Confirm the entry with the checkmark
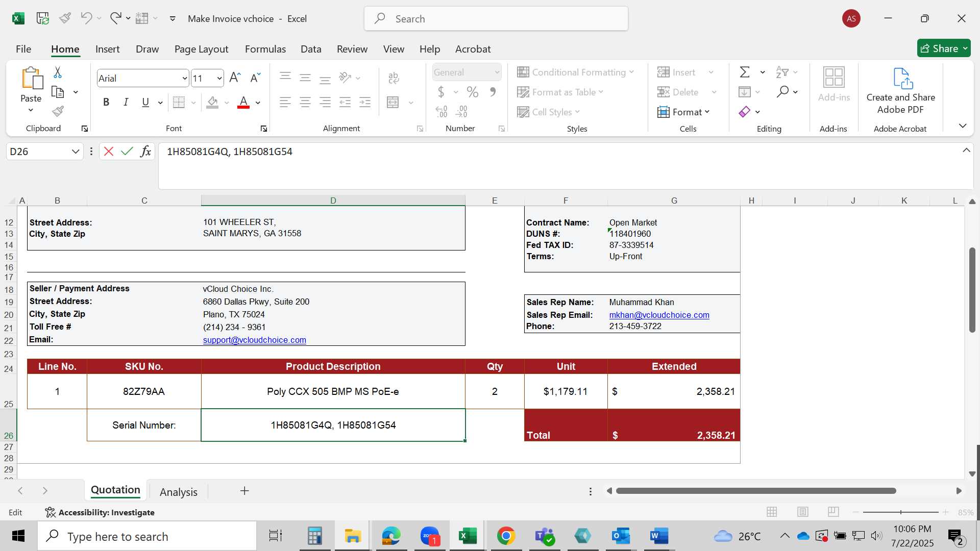Screen dimensions: 980x551 coord(127,152)
